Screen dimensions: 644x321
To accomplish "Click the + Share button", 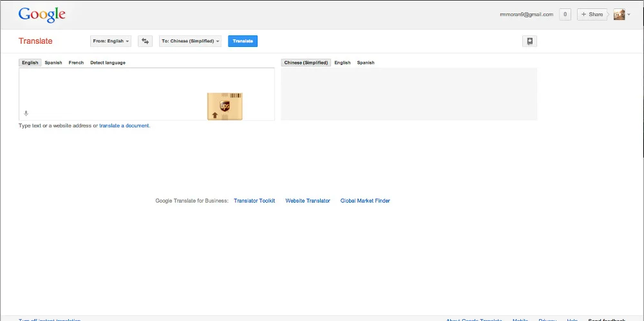I will [x=592, y=14].
